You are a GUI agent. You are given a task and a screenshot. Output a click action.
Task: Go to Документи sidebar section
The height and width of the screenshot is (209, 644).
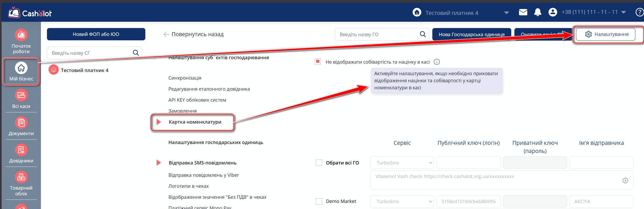click(21, 123)
